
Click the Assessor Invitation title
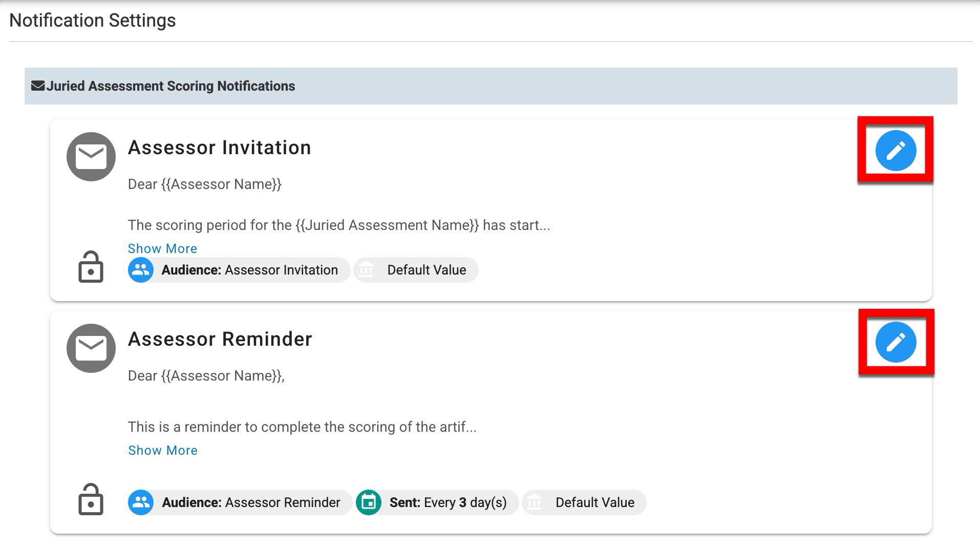tap(219, 148)
